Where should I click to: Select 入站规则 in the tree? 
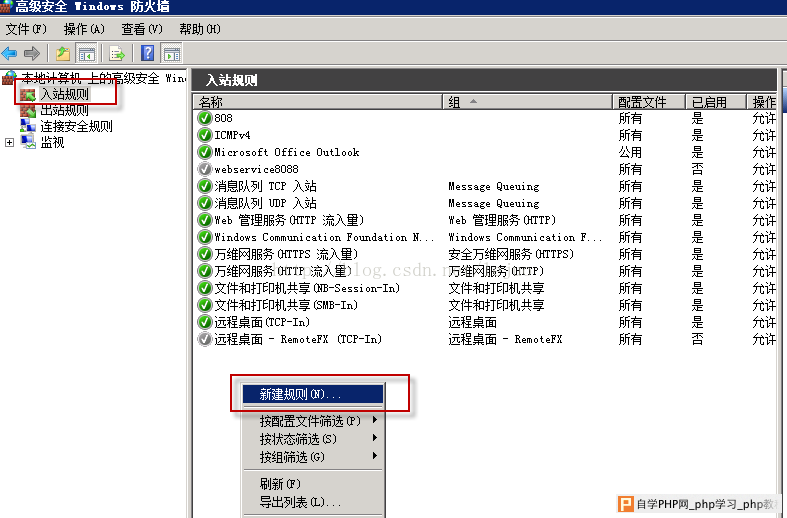pos(64,94)
